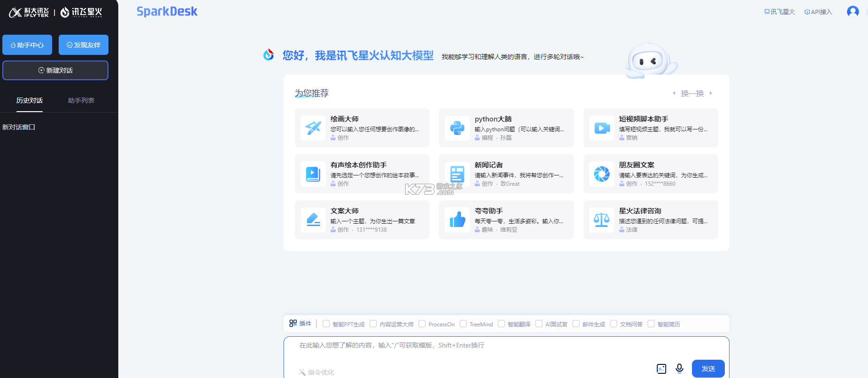Toggle the AI面试官 plugin checkbox
This screenshot has width=868, height=378.
(539, 324)
